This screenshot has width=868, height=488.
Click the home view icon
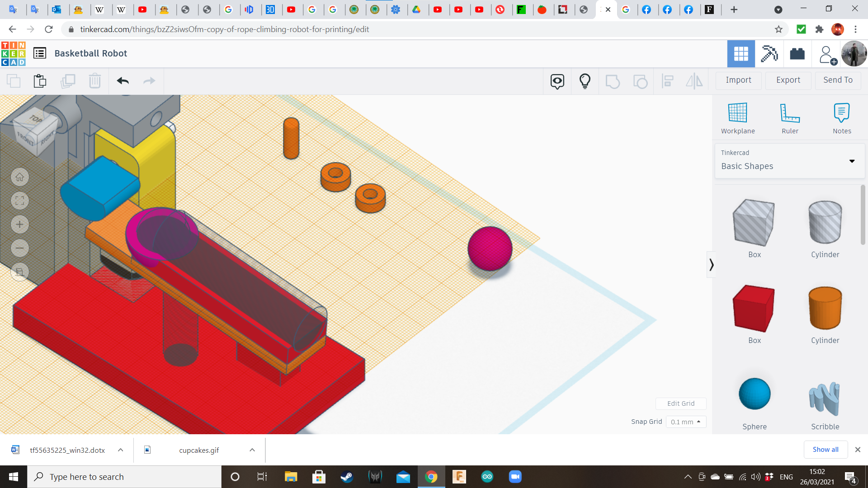click(19, 177)
